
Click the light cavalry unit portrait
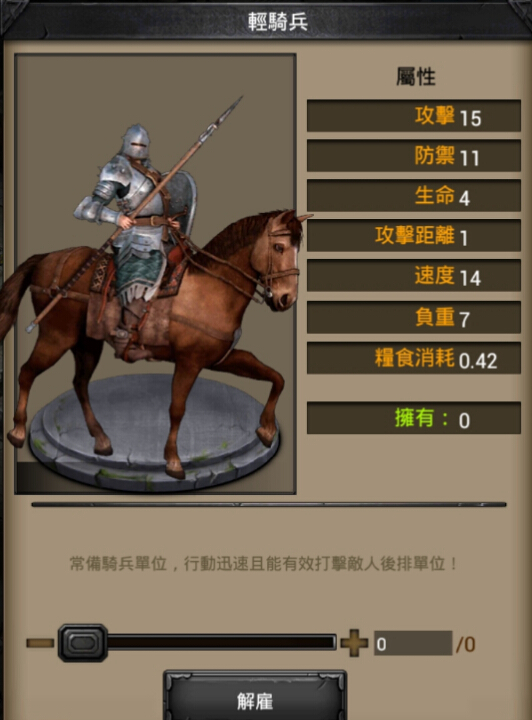pos(155,274)
